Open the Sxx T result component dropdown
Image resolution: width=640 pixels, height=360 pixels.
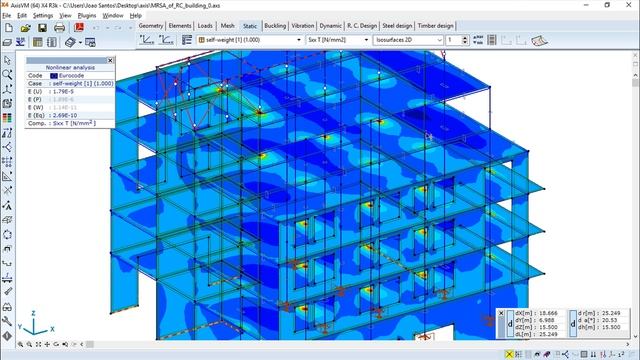pyautogui.click(x=338, y=40)
